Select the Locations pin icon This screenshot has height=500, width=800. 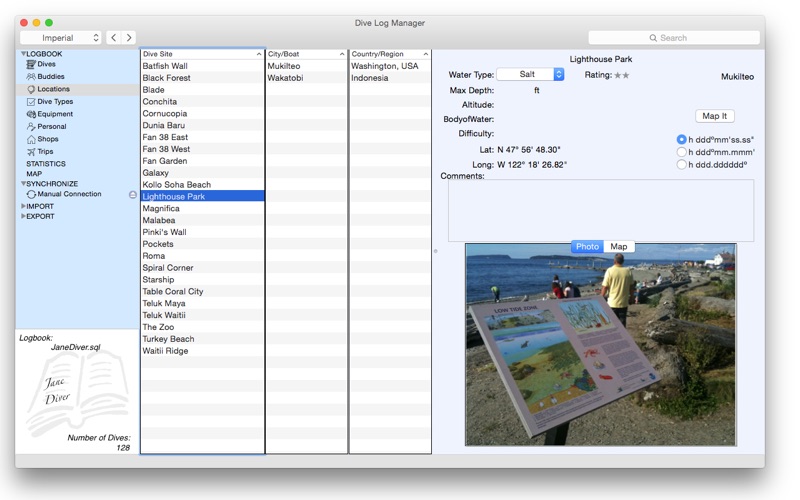click(31, 89)
